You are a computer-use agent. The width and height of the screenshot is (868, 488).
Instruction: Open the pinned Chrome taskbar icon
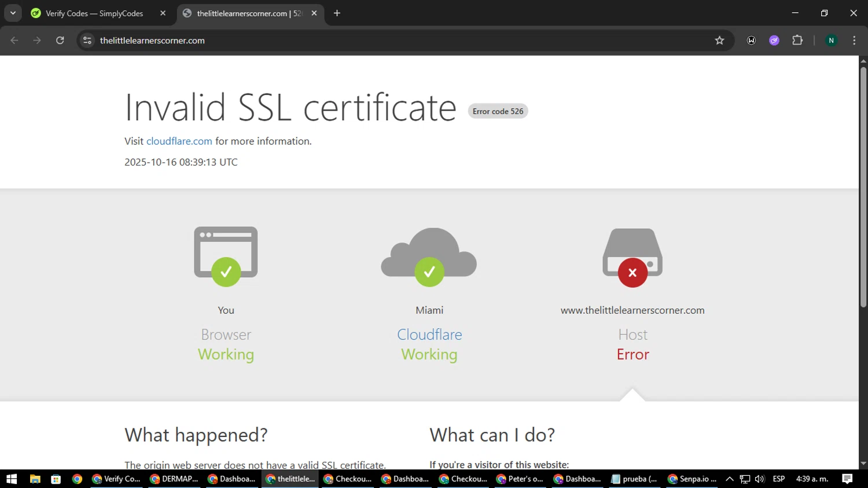(x=77, y=479)
